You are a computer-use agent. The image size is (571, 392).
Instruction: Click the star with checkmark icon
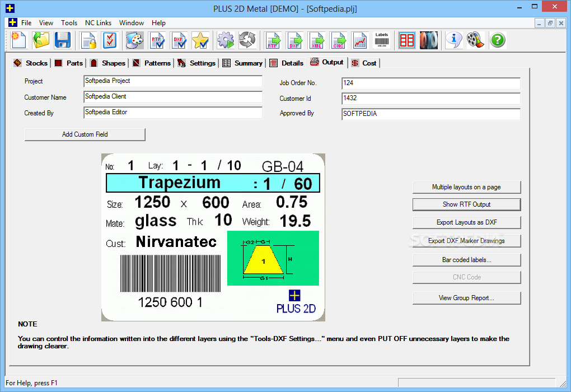tap(200, 40)
